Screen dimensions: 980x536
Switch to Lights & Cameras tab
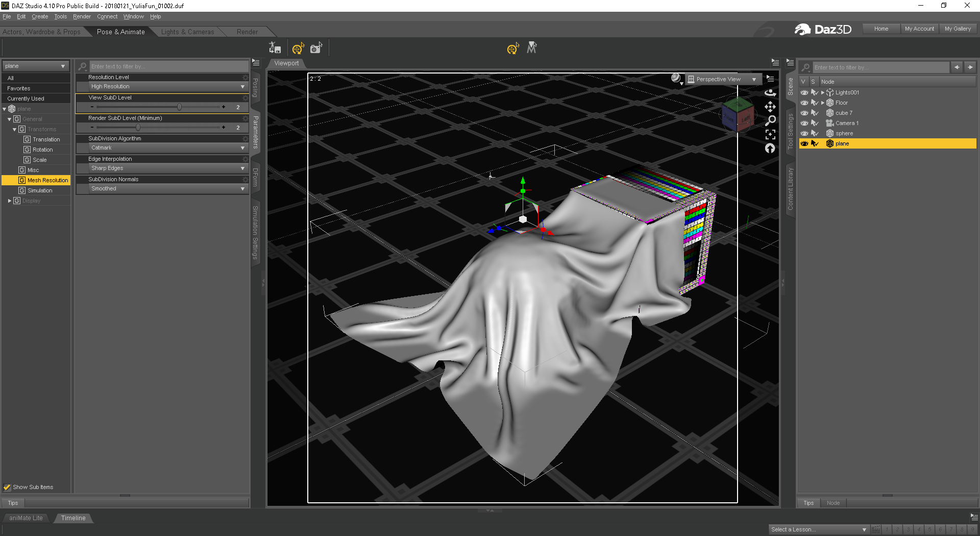click(187, 32)
